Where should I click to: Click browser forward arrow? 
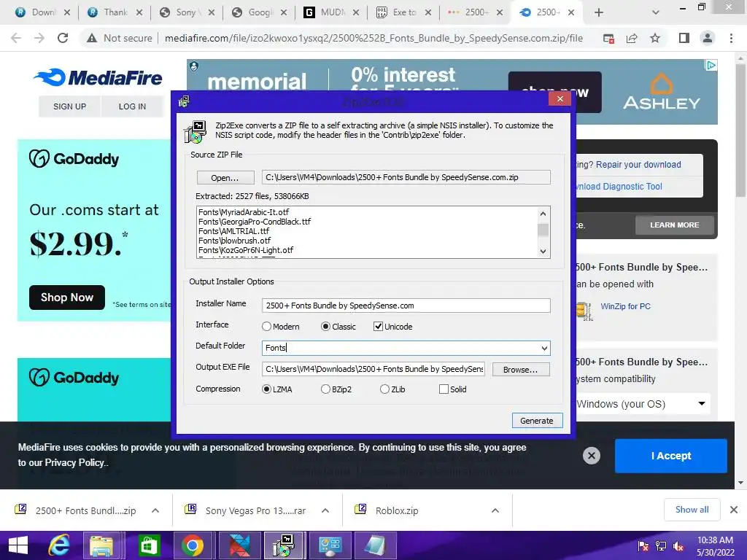pyautogui.click(x=39, y=38)
